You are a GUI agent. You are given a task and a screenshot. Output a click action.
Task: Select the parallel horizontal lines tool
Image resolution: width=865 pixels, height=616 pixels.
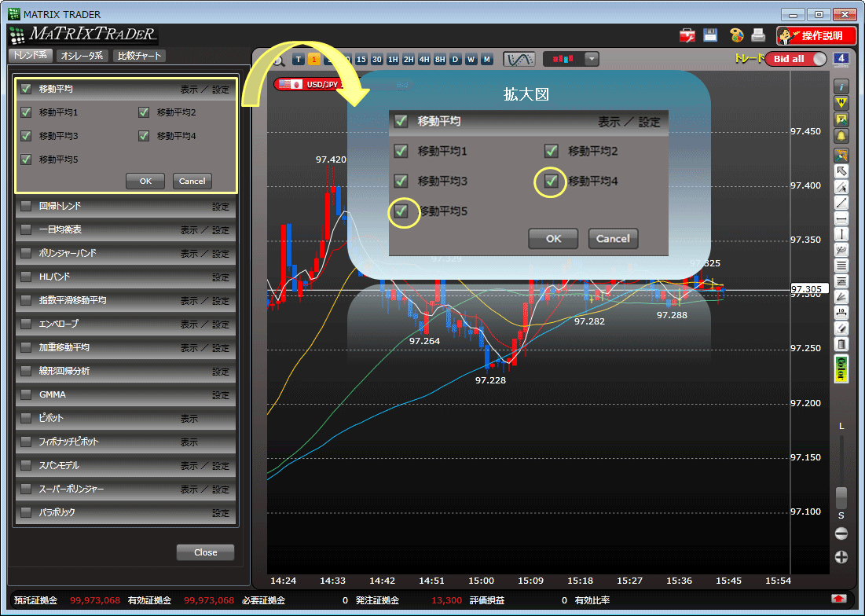click(x=841, y=266)
